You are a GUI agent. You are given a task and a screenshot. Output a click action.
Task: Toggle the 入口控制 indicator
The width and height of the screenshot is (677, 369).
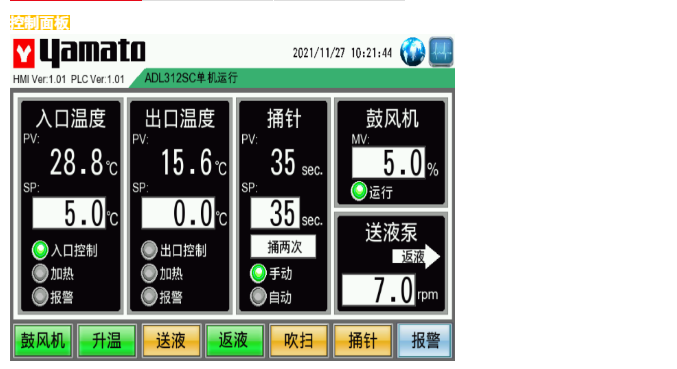(40, 250)
